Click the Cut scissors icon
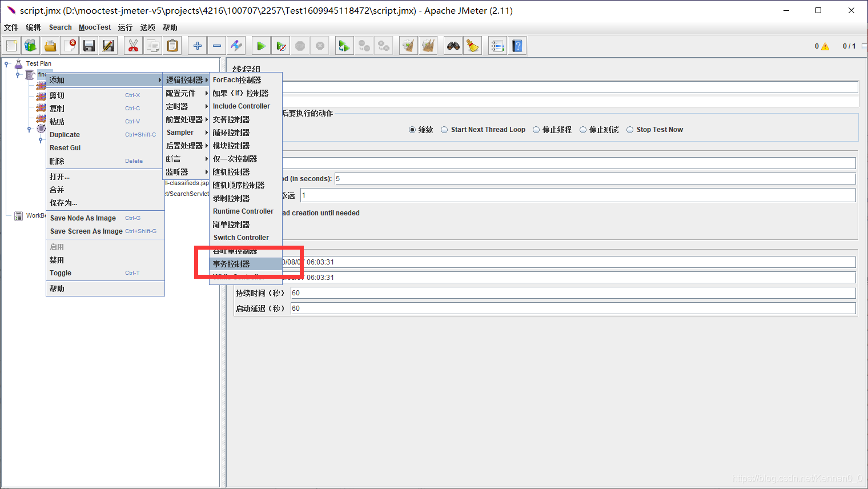The image size is (868, 489). point(133,46)
